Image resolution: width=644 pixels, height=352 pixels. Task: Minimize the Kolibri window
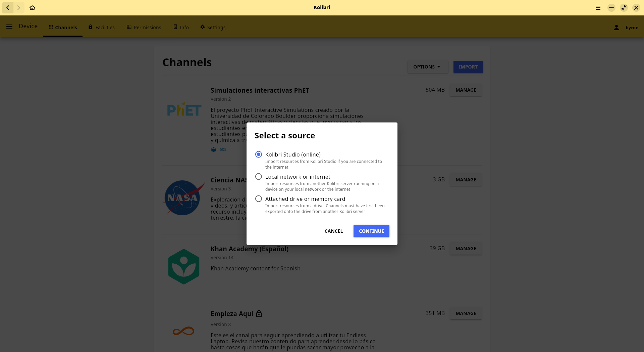coord(611,8)
